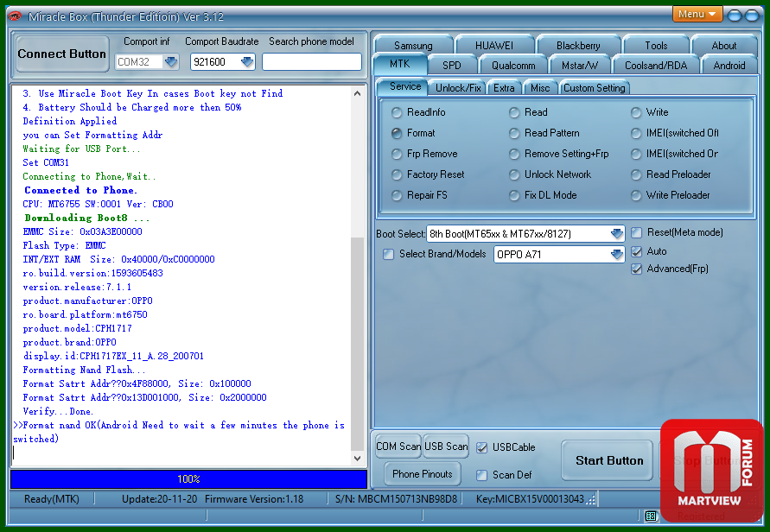This screenshot has width=770, height=532.
Task: Switch to the Qualcomm tab
Action: [x=512, y=65]
